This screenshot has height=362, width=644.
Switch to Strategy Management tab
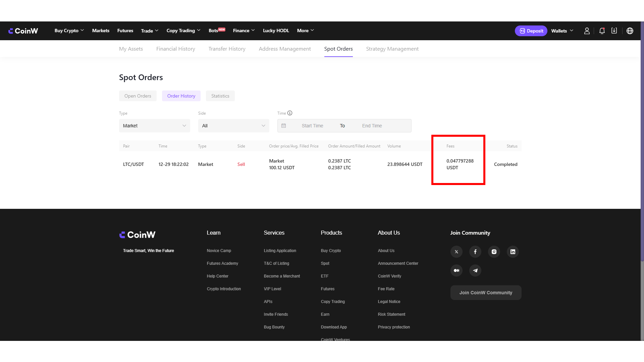pyautogui.click(x=392, y=49)
